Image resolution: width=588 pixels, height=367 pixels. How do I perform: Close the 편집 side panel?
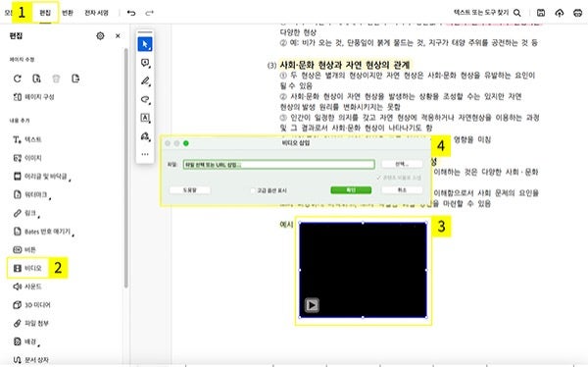click(118, 35)
